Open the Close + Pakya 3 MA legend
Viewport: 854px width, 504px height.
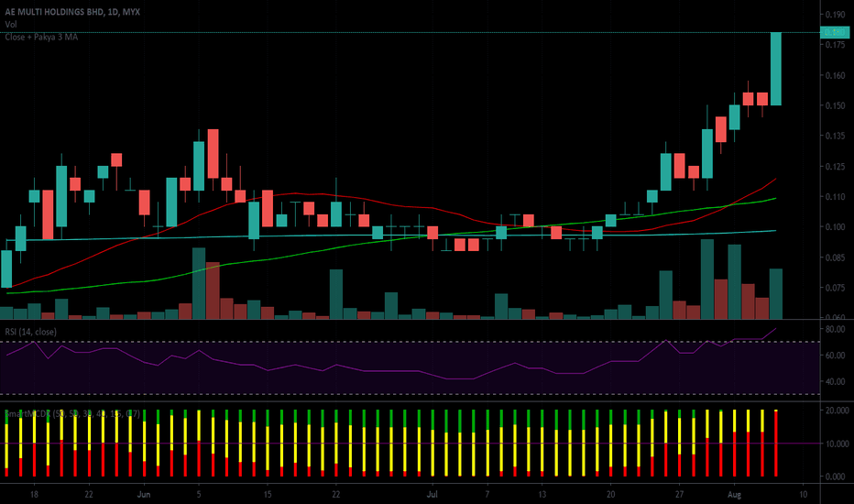pyautogui.click(x=41, y=37)
